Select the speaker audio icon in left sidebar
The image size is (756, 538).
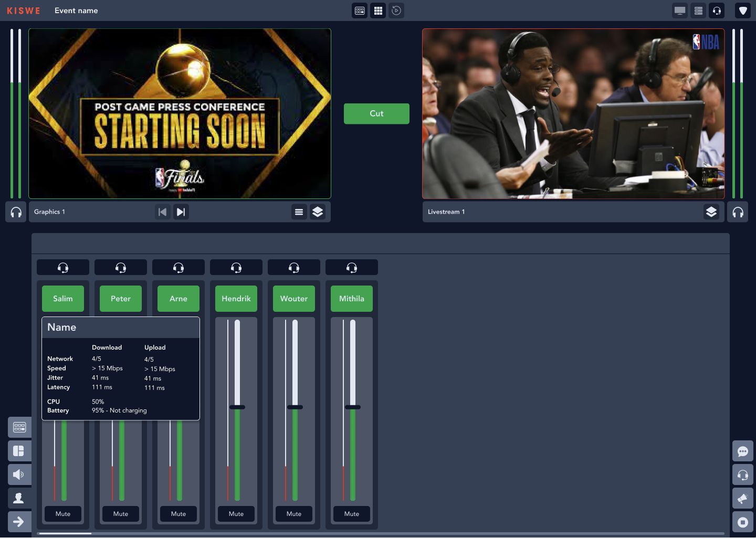coord(19,474)
